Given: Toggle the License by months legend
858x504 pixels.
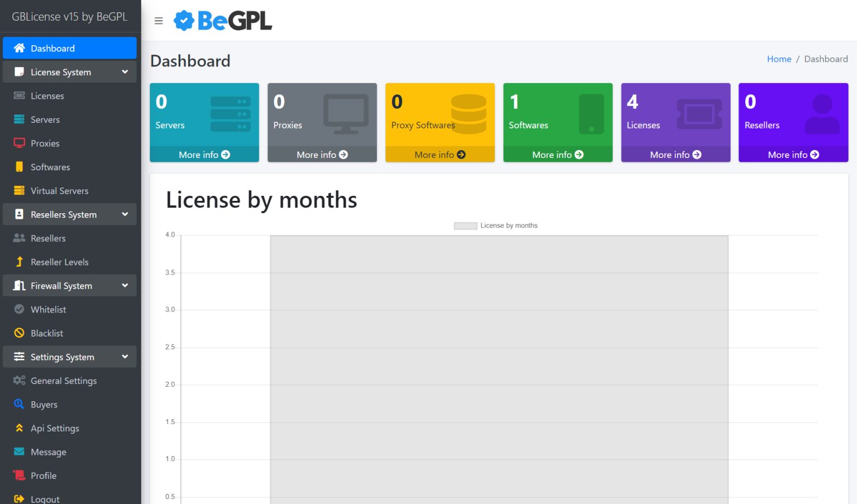Looking at the screenshot, I should (495, 225).
